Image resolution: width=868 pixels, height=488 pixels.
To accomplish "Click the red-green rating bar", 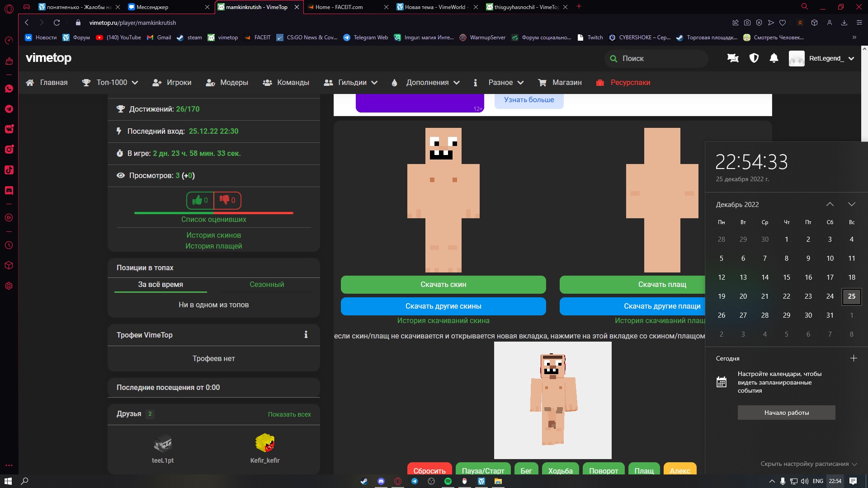I will coord(213,213).
